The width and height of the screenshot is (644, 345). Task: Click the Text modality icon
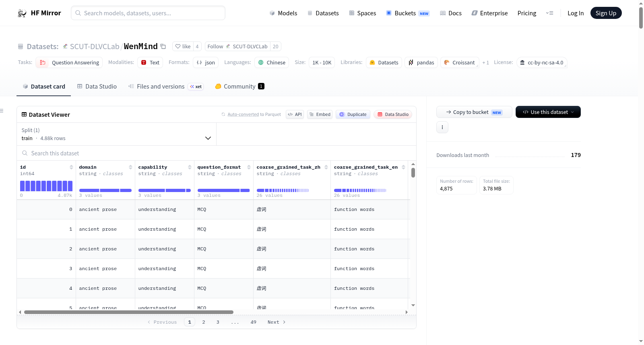coord(144,62)
